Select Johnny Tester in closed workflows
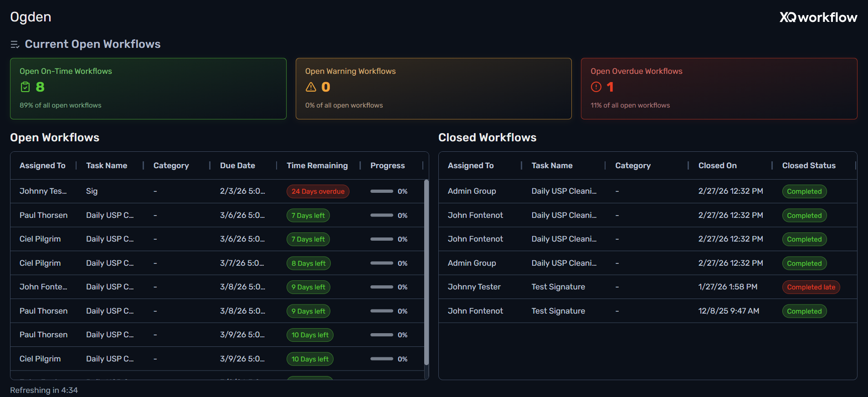 [474, 287]
